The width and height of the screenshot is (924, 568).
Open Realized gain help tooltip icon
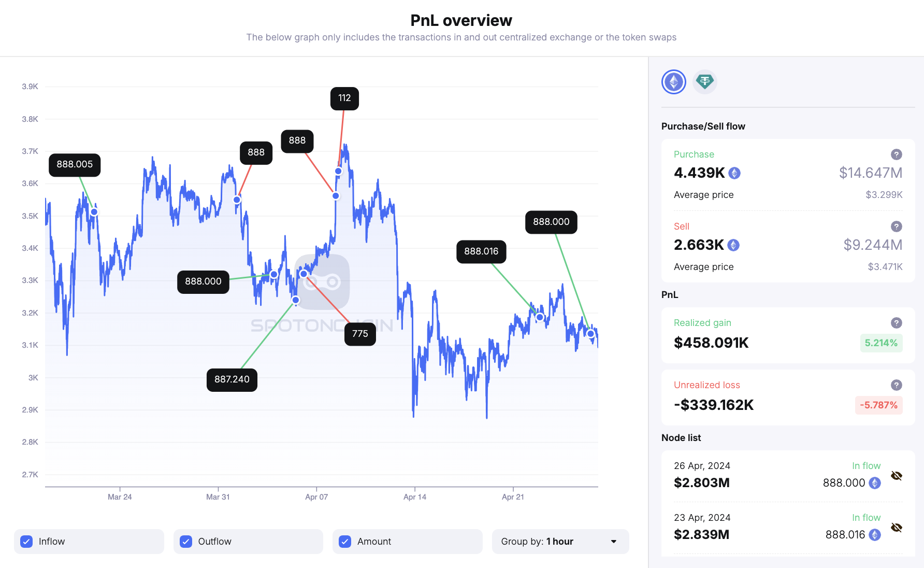[x=896, y=323]
